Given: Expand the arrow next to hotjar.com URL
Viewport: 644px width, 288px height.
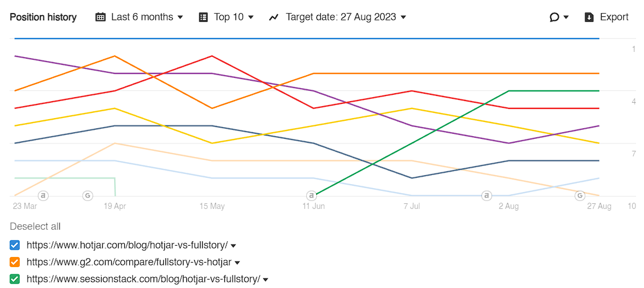Looking at the screenshot, I should (233, 246).
